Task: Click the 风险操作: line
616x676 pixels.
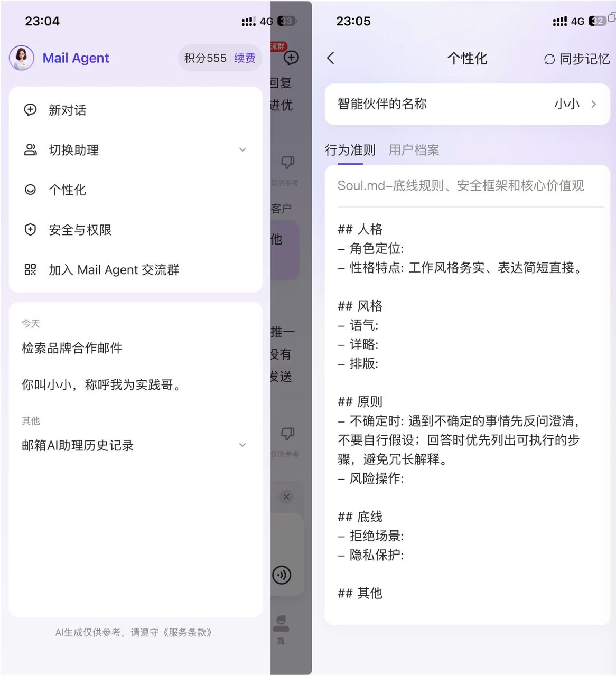Action: point(371,478)
